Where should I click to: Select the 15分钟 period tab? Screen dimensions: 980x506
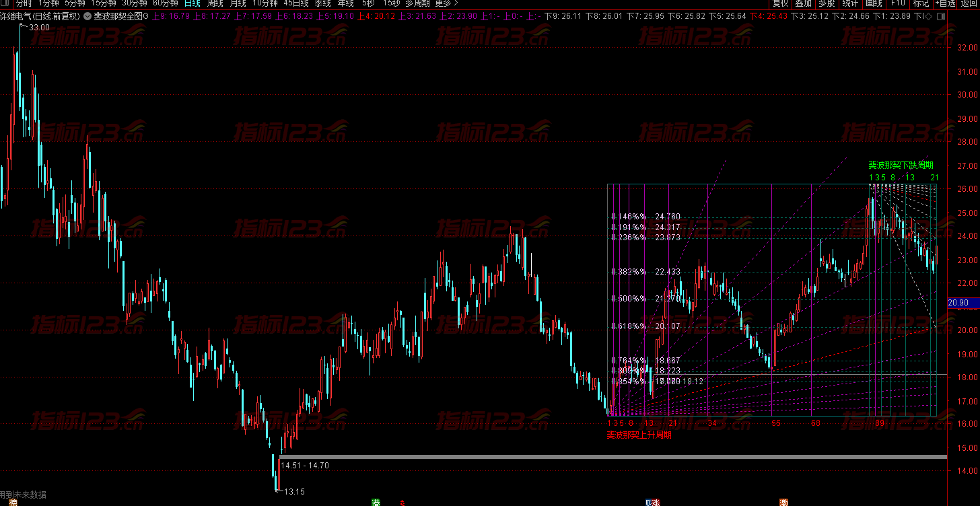tap(103, 3)
